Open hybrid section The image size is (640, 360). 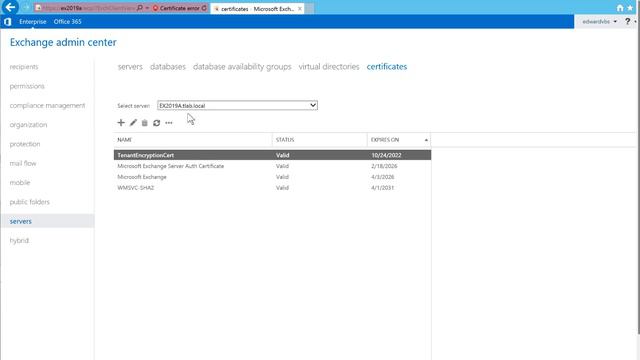[19, 240]
